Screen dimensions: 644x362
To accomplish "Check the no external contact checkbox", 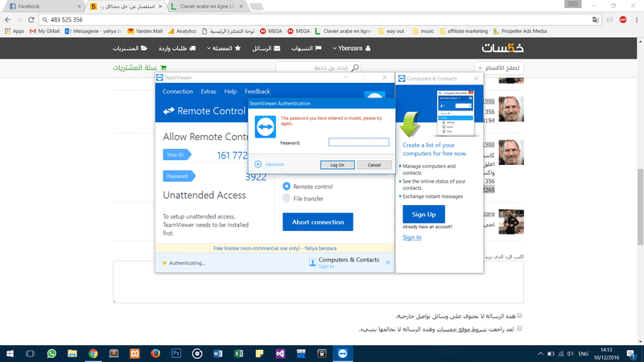I will (x=519, y=315).
